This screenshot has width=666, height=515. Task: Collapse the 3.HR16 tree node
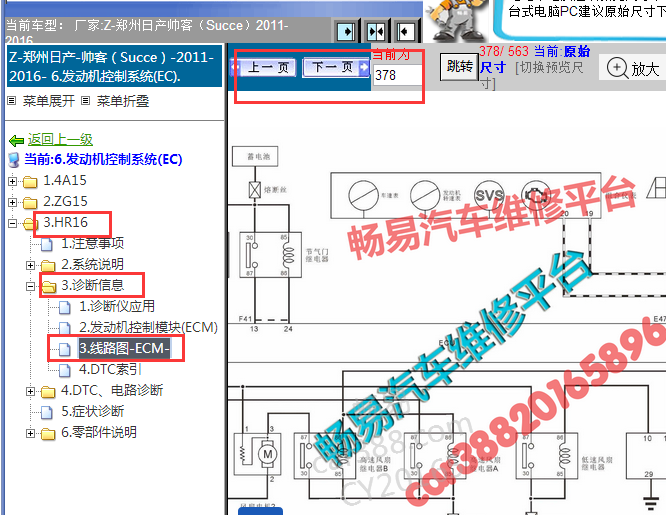(12, 223)
